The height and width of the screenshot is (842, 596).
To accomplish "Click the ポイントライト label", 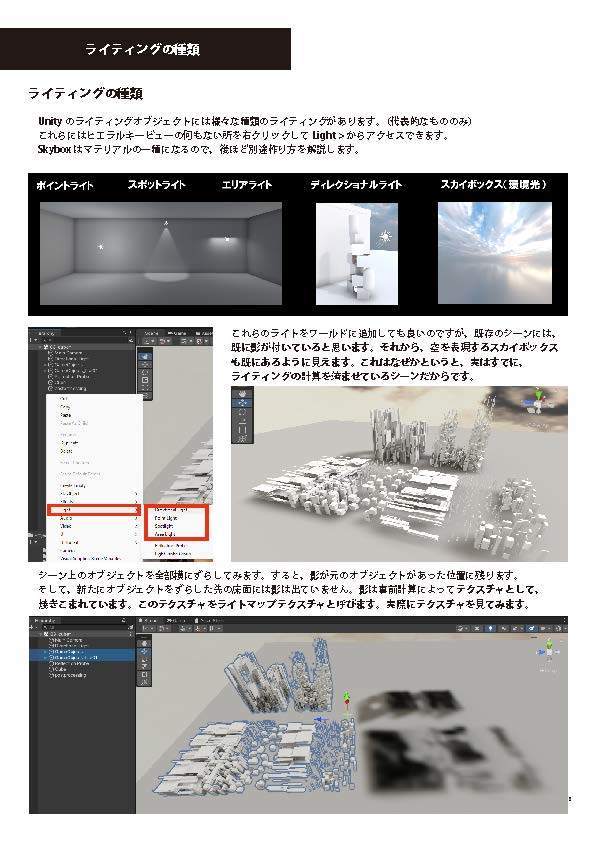I will tap(65, 185).
